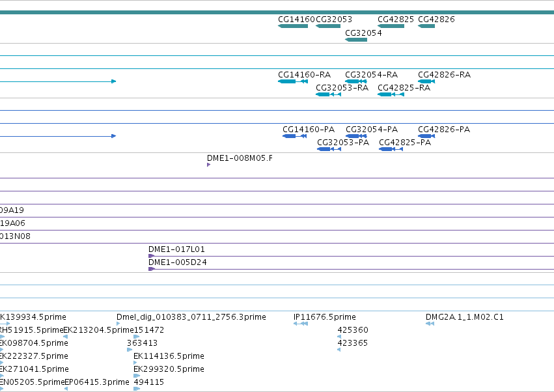Click the DME1-017L01 clone label
The image size is (554, 392).
176,249
